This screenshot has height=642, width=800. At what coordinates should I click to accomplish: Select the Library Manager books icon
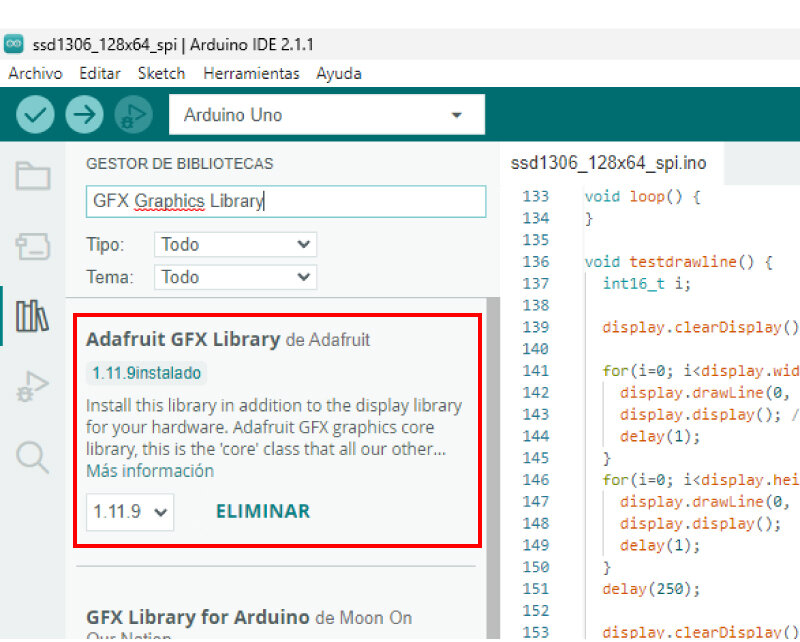[32, 316]
